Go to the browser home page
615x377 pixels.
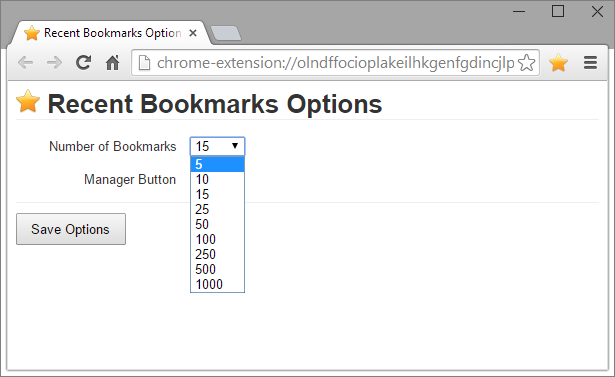113,63
